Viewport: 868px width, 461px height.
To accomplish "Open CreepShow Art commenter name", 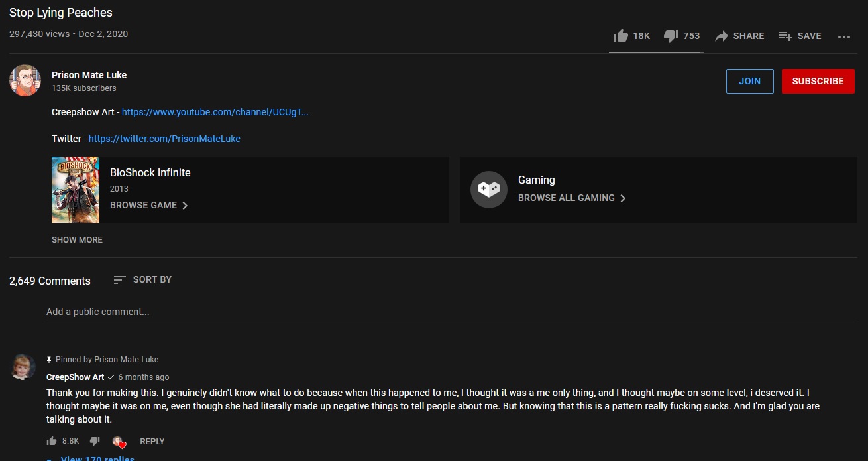I will tap(75, 377).
